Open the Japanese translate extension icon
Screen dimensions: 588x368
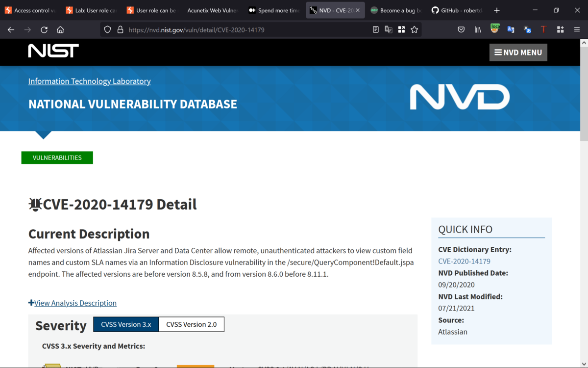click(527, 30)
